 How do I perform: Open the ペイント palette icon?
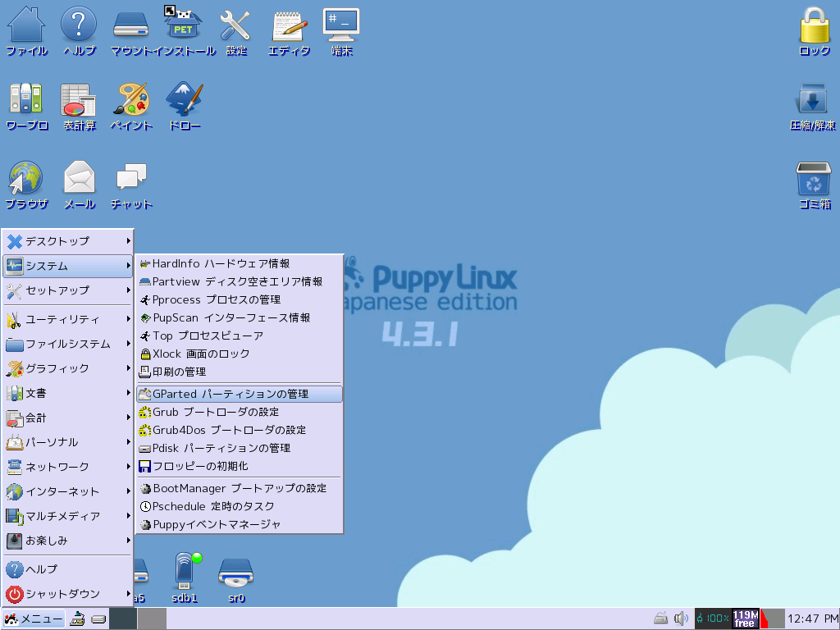point(130,99)
